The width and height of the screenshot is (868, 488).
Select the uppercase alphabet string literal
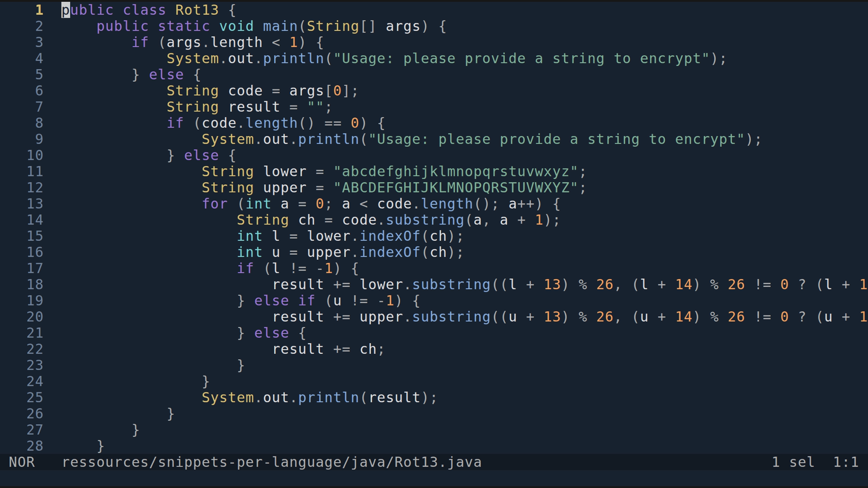click(459, 188)
